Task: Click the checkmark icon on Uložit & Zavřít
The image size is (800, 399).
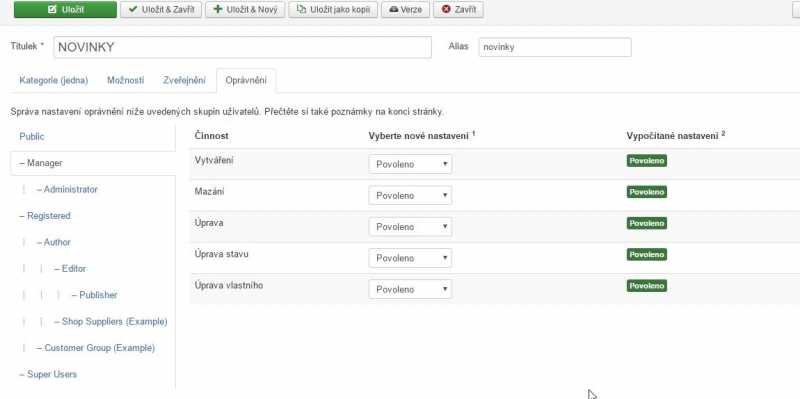Action: pos(133,9)
